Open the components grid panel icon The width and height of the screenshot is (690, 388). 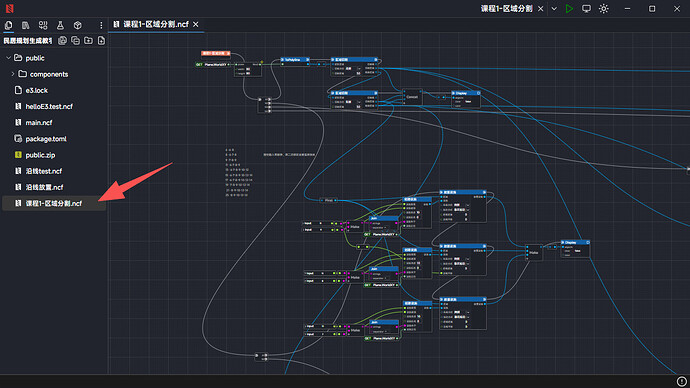pyautogui.click(x=43, y=25)
